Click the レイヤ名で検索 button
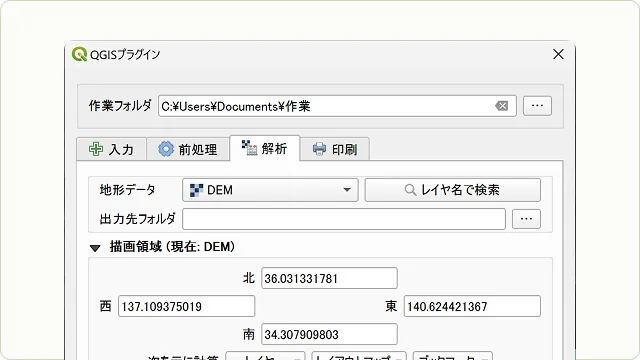640x360 pixels. point(453,190)
